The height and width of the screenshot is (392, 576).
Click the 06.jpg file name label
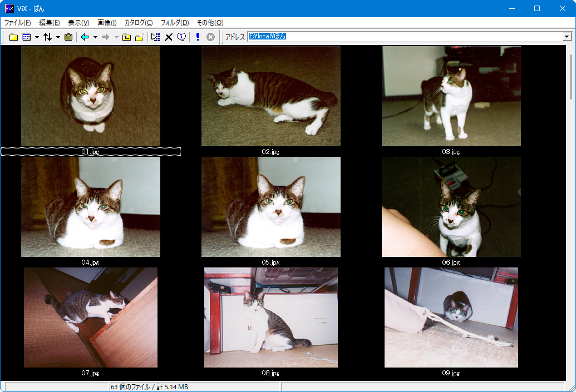click(x=451, y=262)
